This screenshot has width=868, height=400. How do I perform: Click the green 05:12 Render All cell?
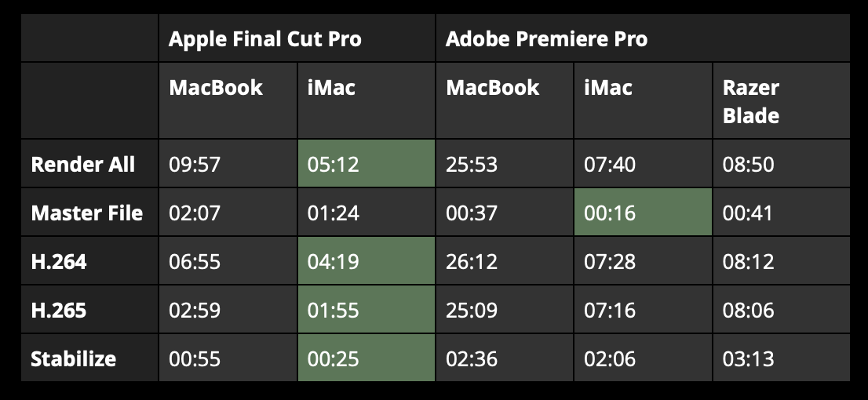[366, 164]
